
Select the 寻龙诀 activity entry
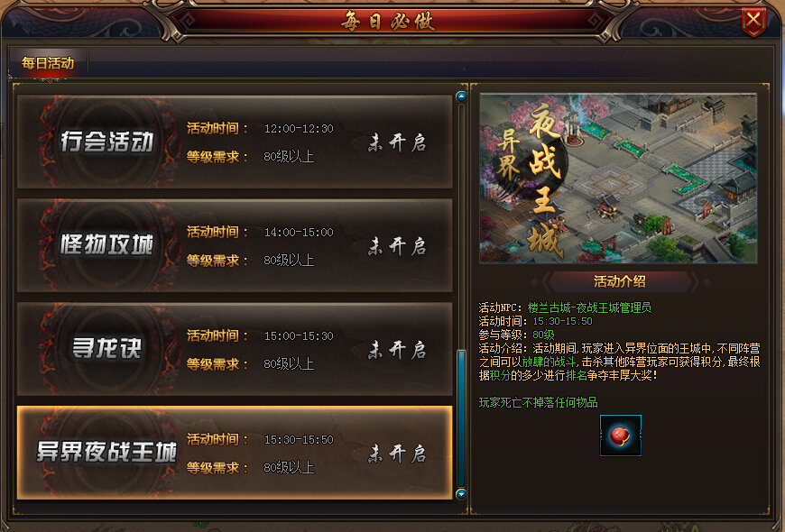(235, 349)
